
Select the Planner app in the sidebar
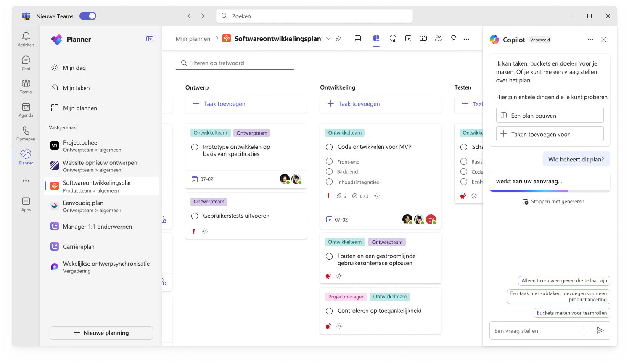tap(26, 157)
